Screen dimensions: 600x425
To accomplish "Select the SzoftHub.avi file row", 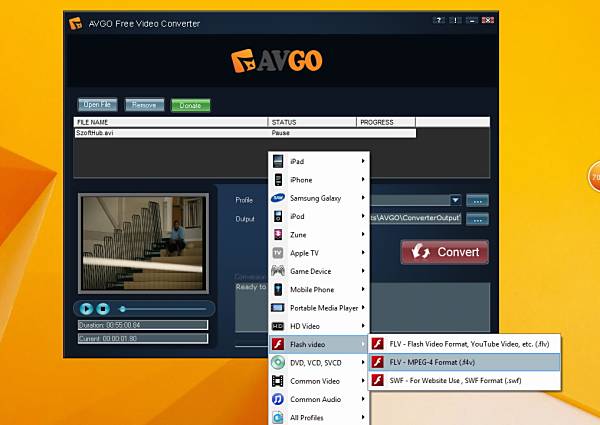I will 245,133.
